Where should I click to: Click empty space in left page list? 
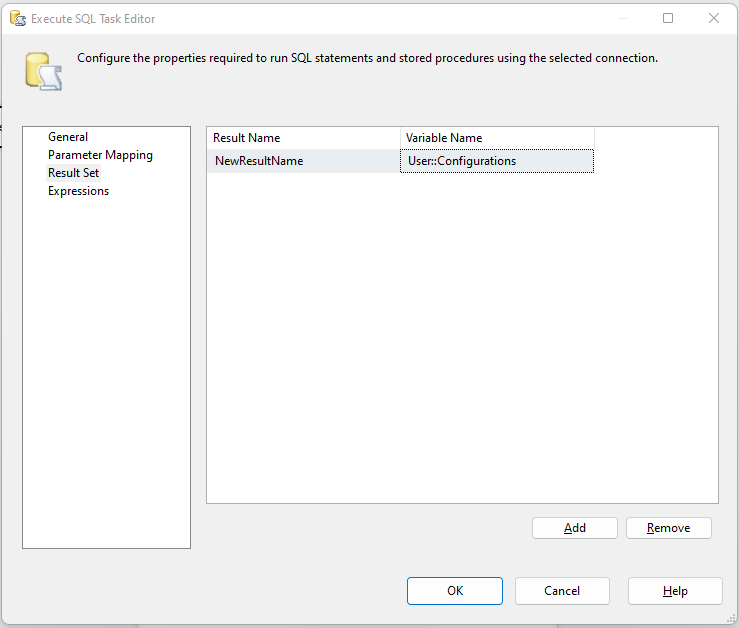106,380
